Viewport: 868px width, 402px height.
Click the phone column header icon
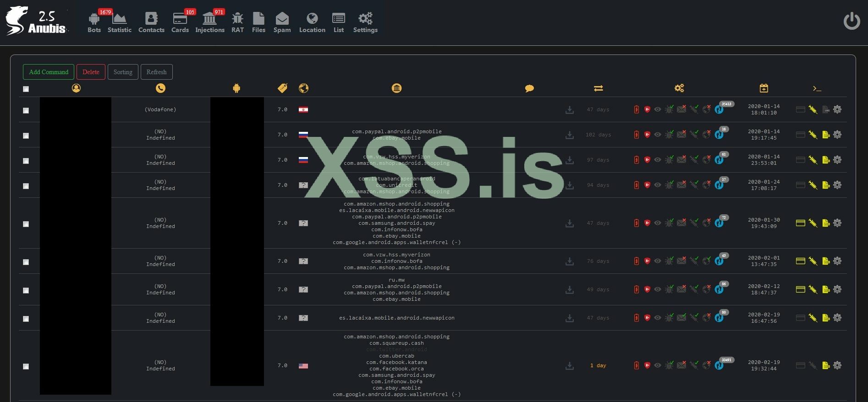tap(160, 88)
